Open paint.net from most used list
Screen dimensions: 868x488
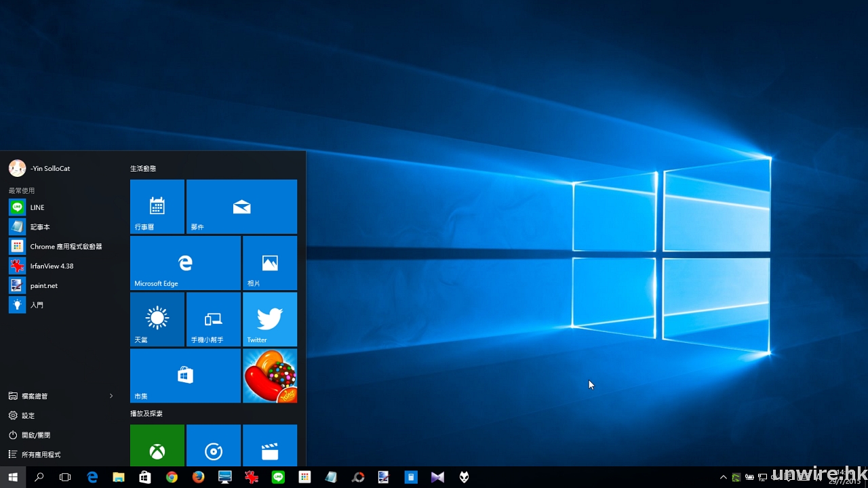coord(43,286)
